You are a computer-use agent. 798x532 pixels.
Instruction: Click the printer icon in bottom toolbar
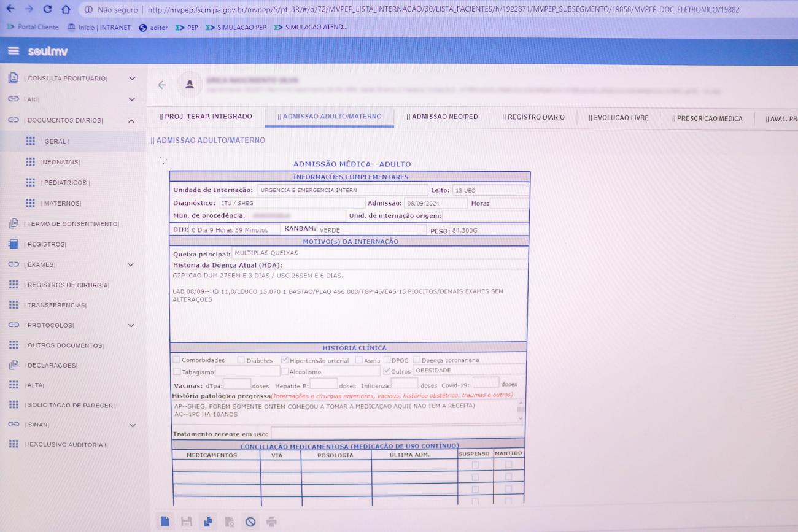point(271,522)
